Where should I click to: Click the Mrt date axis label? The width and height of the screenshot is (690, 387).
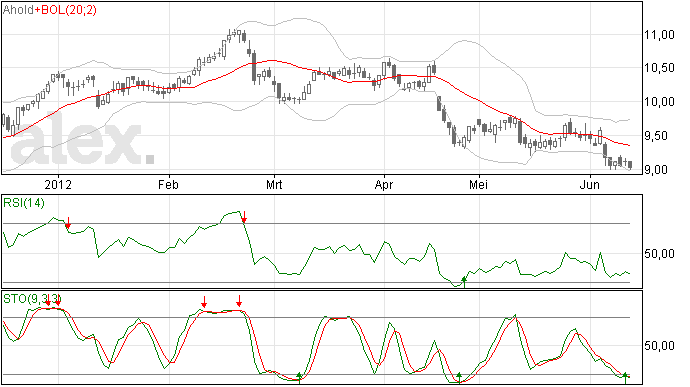274,184
